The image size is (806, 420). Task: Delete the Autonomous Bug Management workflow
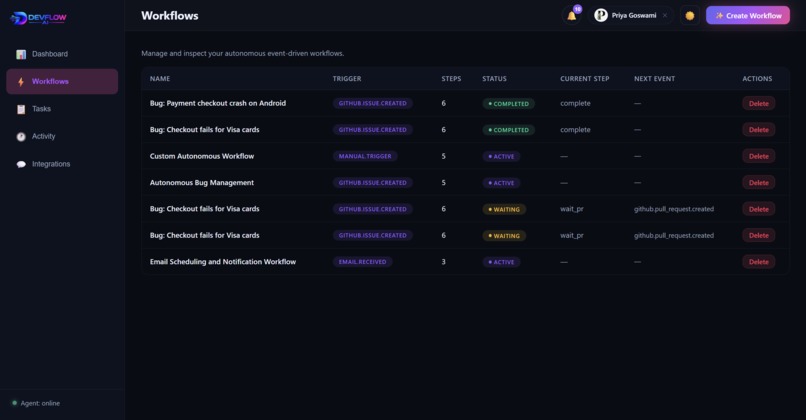(x=758, y=182)
